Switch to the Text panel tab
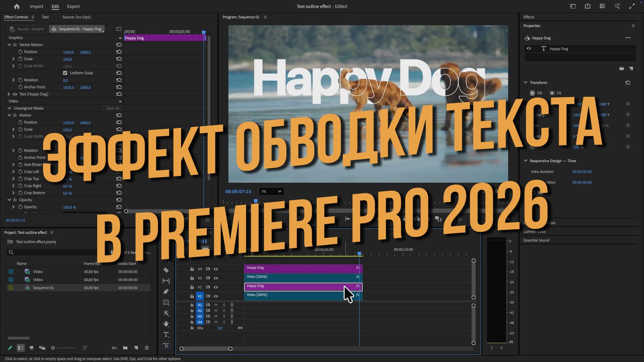The height and width of the screenshot is (362, 644). (x=45, y=17)
